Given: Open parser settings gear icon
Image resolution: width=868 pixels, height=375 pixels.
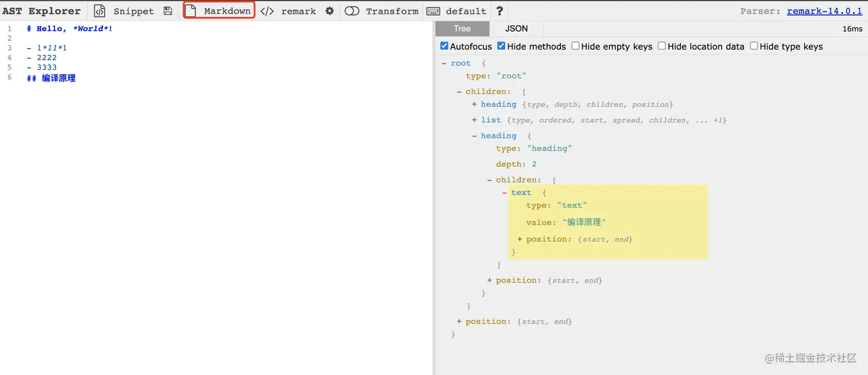Looking at the screenshot, I should tap(330, 11).
